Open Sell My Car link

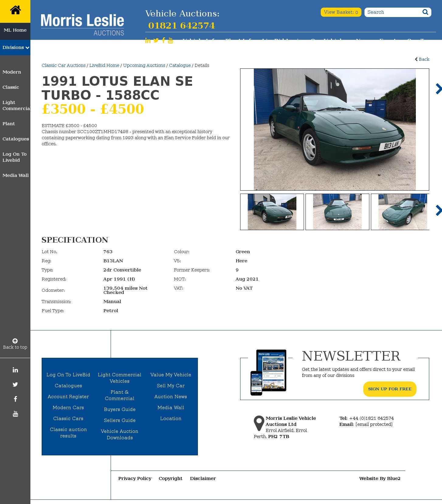coord(171,386)
